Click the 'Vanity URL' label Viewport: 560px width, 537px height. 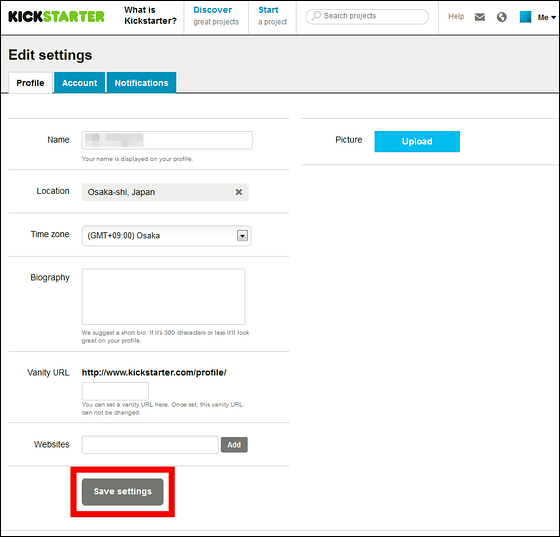(x=48, y=372)
